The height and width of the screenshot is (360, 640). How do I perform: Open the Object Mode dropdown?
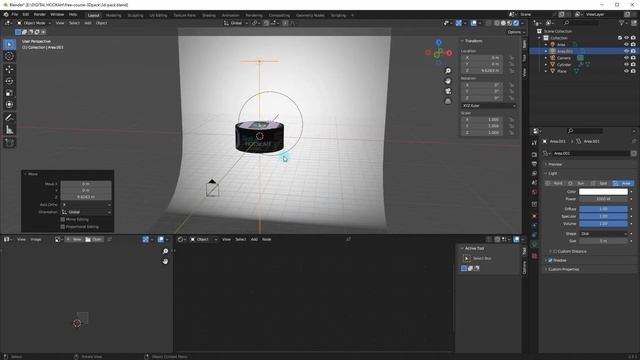35,23
